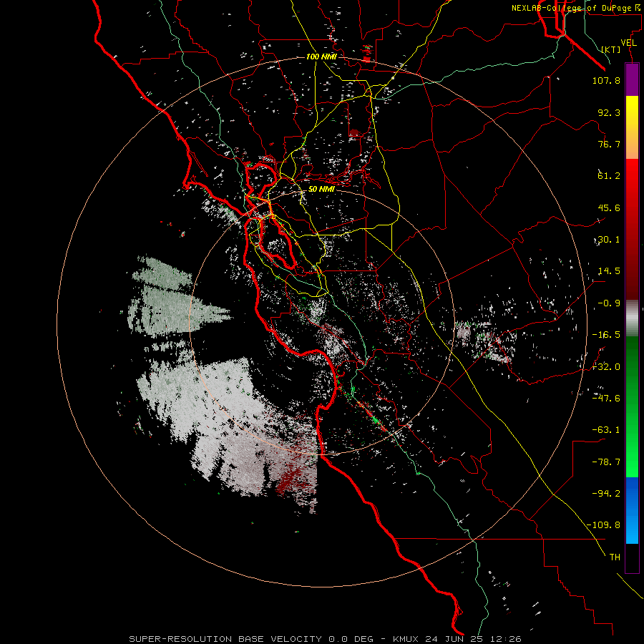644x644 pixels.
Task: Click the -32.0 velocity scale value
Action: (x=606, y=367)
